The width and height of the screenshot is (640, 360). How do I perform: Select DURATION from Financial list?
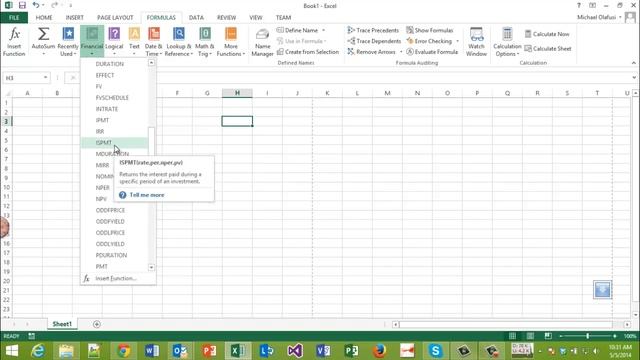114,64
